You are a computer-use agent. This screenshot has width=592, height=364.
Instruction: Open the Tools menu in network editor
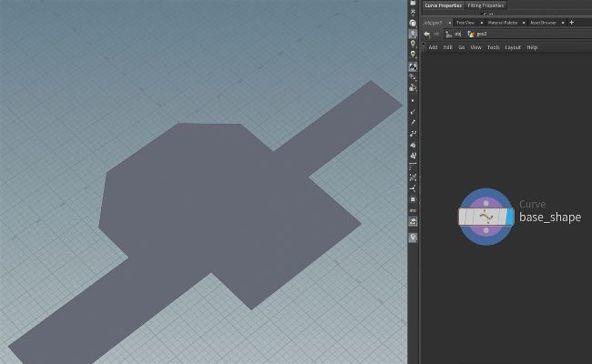pyautogui.click(x=493, y=47)
